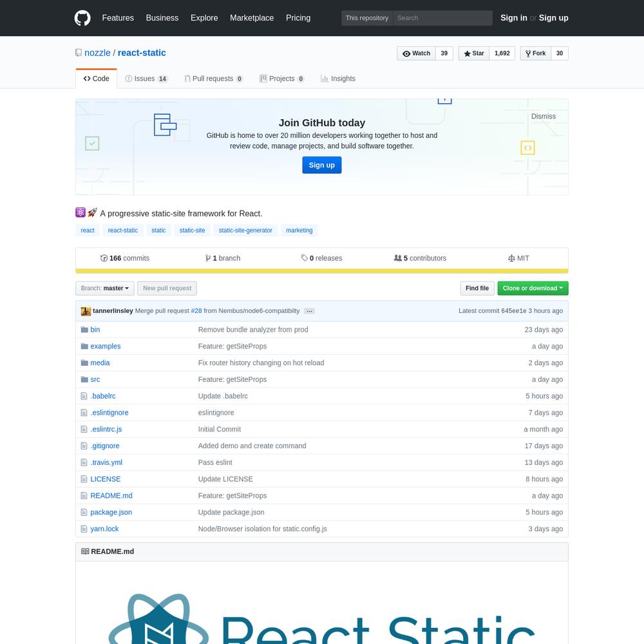View the 39 watchers count

point(444,53)
